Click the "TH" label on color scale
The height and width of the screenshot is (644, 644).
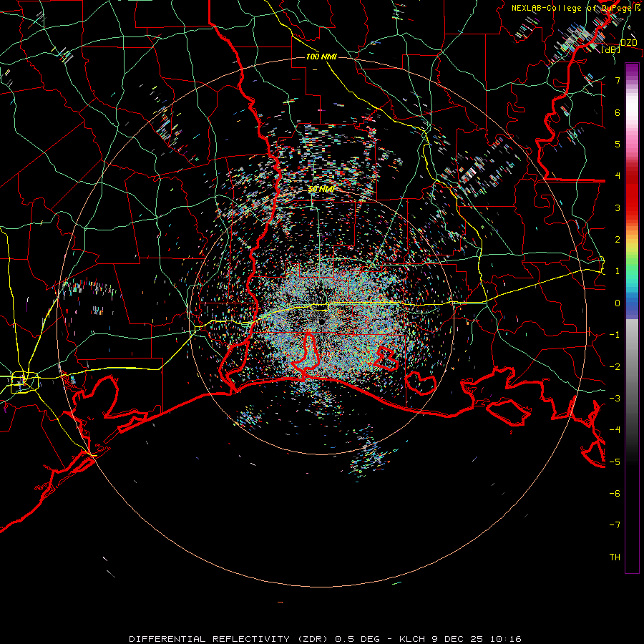tap(615, 557)
